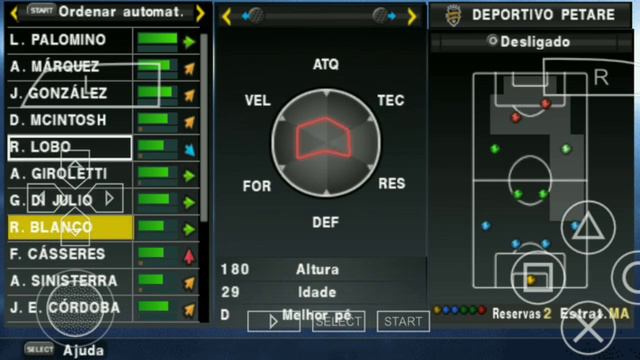The height and width of the screenshot is (360, 640).
Task: Click G. DI JULIO's green form arrow
Action: pos(189,202)
